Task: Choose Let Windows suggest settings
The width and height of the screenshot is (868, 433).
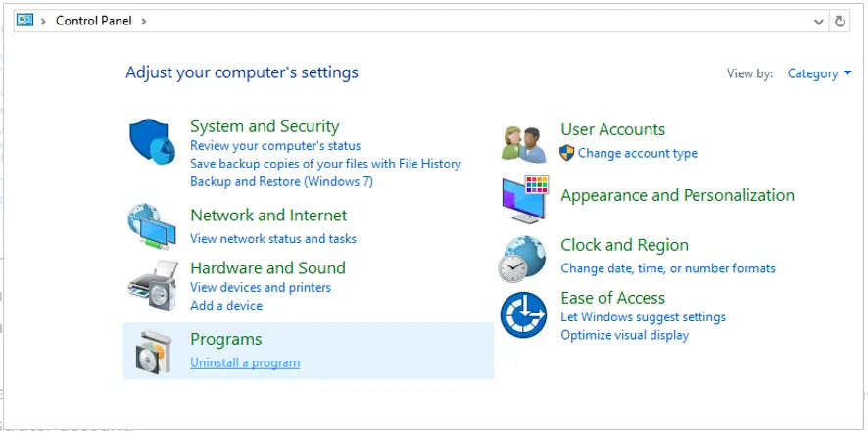Action: pos(644,317)
